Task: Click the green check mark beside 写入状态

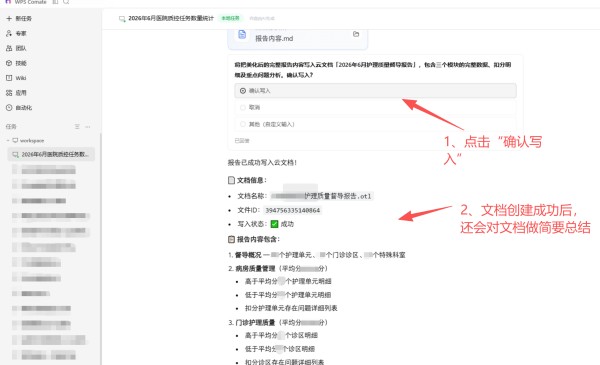Action: click(274, 224)
